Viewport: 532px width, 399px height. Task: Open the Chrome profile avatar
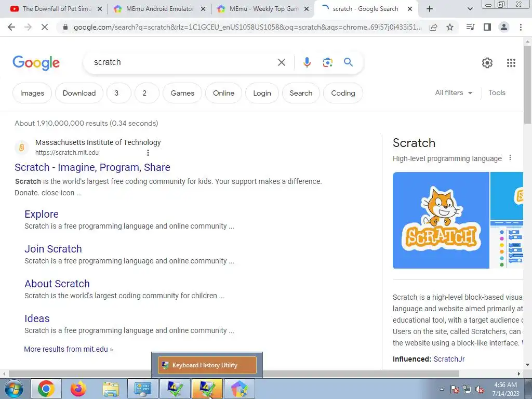tap(504, 27)
